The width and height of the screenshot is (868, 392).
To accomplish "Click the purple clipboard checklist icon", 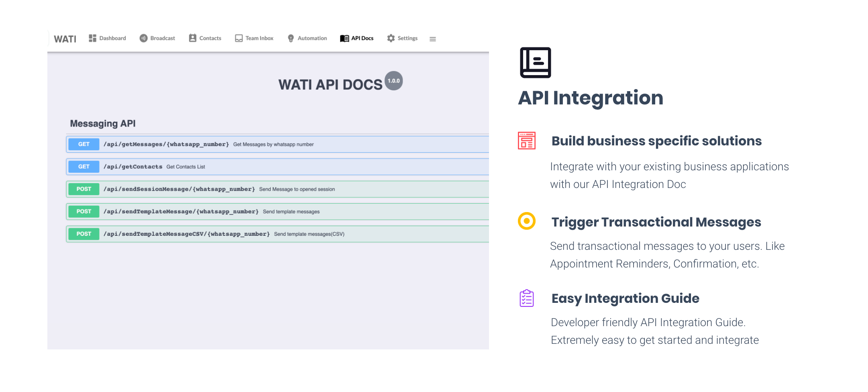I will click(527, 298).
